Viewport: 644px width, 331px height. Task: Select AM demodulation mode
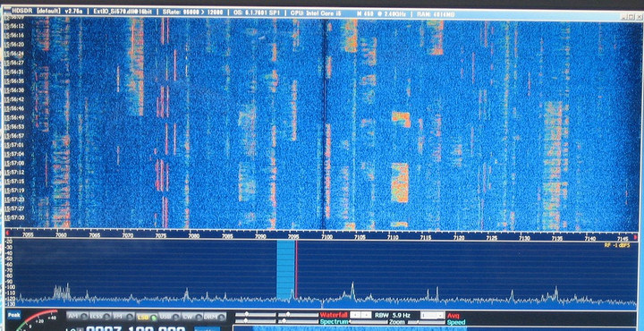[x=77, y=317]
